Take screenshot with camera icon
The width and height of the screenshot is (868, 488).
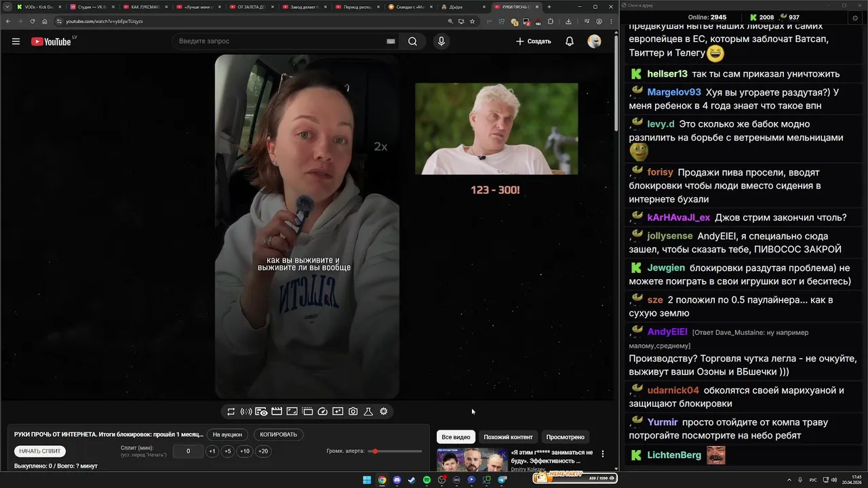pos(353,411)
